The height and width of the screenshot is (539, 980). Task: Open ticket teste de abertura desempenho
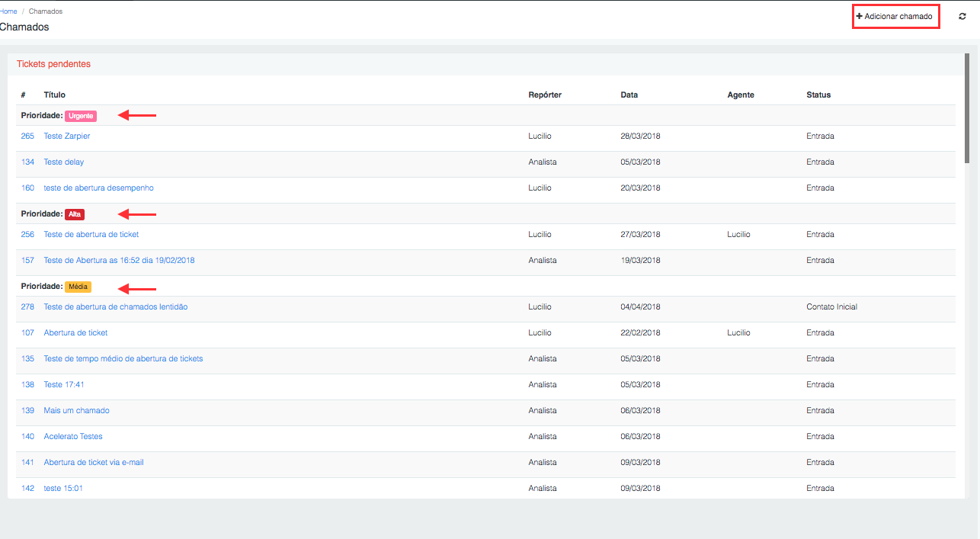[x=99, y=188]
